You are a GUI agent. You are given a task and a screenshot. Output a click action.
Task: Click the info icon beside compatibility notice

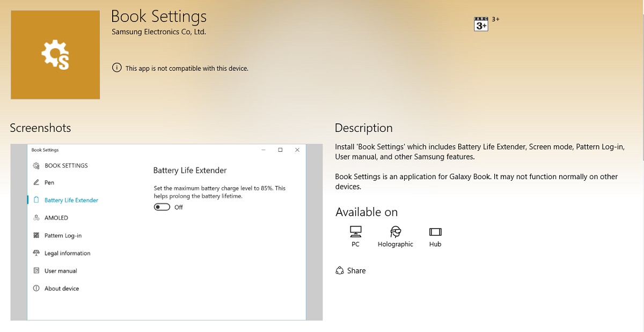point(116,68)
